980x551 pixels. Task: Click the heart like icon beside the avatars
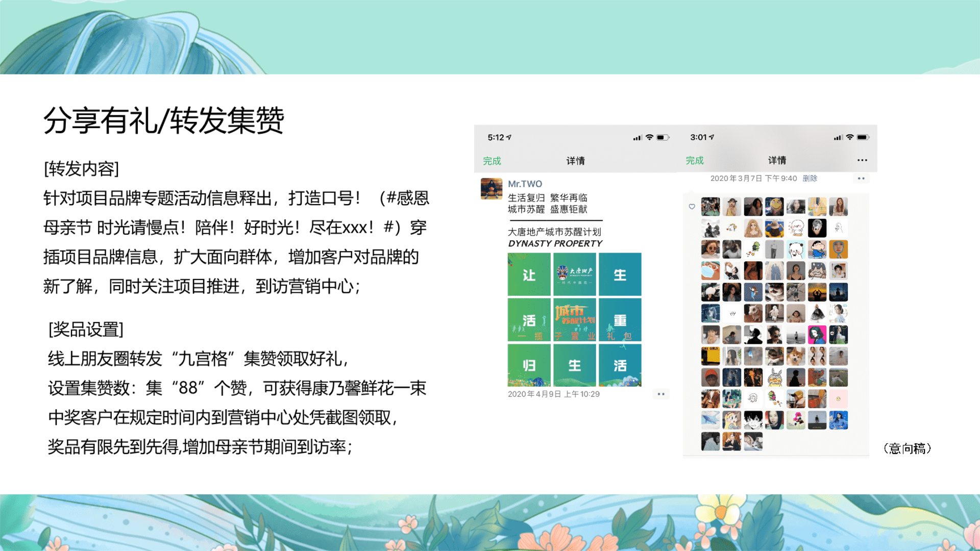click(x=692, y=207)
